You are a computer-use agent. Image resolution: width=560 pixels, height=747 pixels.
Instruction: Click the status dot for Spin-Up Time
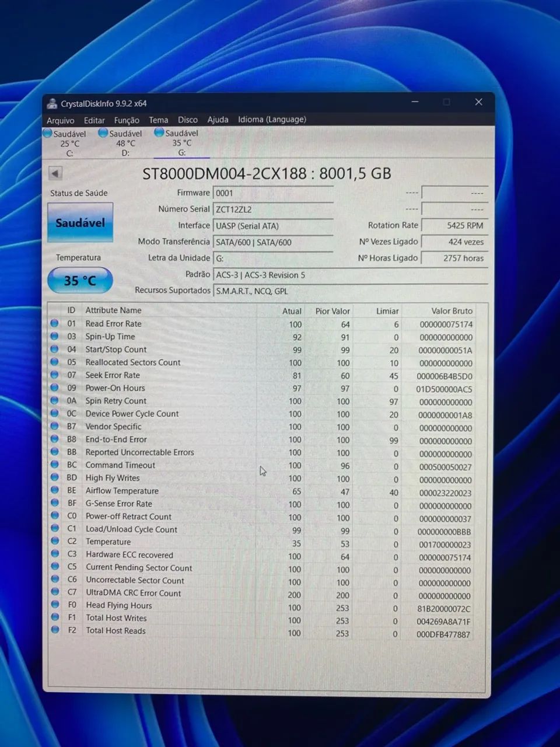(x=55, y=336)
